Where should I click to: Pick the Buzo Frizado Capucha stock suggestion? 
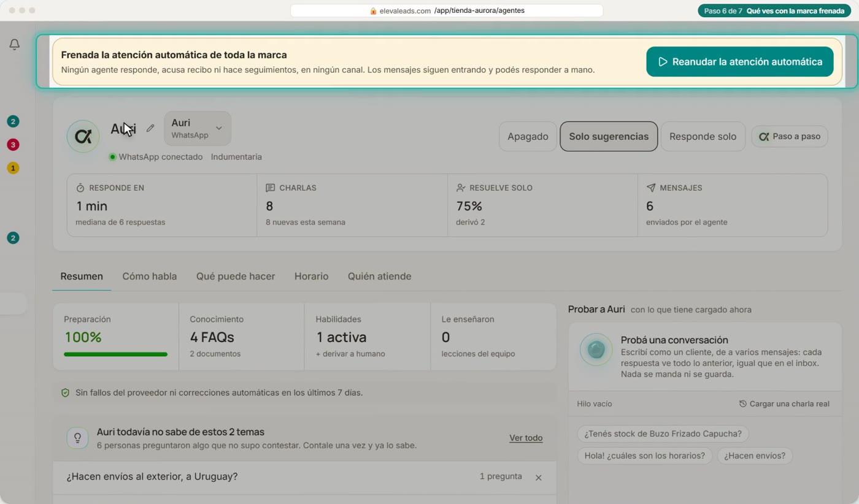pos(663,433)
